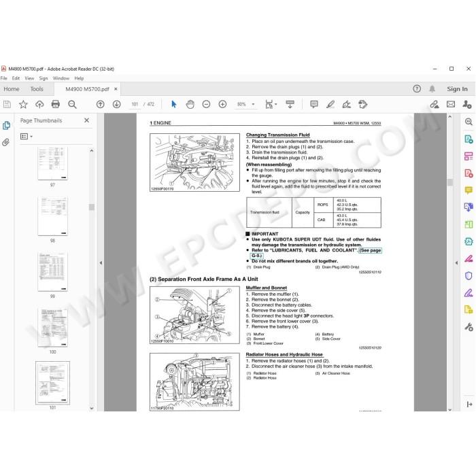This screenshot has height=476, width=476.
Task: Open the Help menu
Action: [79, 78]
